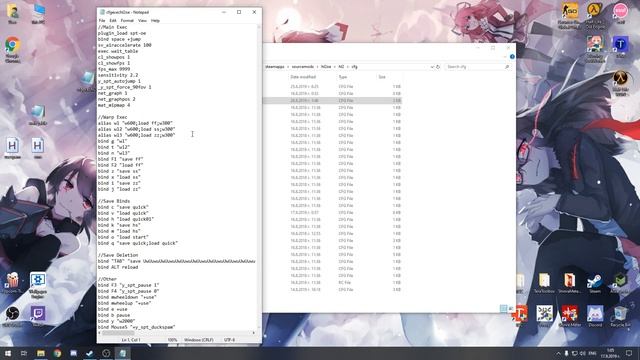Open the pink round desktop shortcut

coord(620,11)
